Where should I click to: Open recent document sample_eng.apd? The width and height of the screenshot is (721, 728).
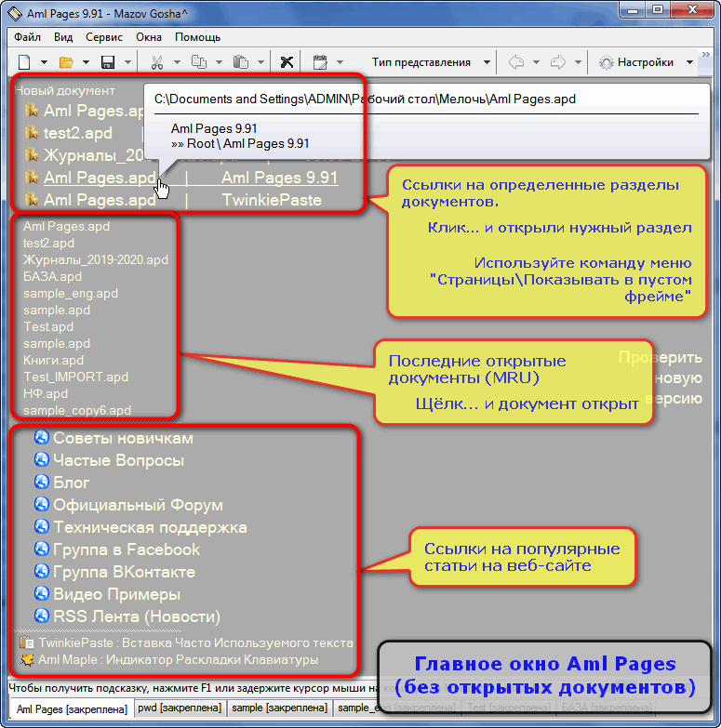(71, 293)
